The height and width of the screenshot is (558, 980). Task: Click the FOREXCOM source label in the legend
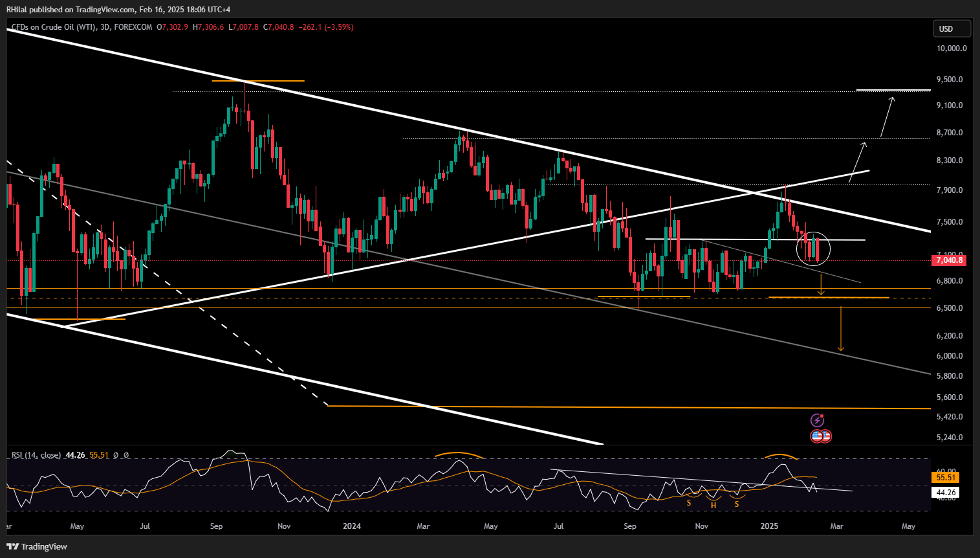[x=133, y=27]
